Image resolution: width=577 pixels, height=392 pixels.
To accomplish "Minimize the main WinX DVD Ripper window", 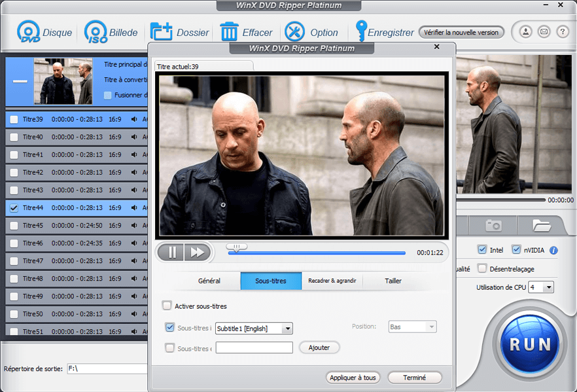I will [x=546, y=5].
